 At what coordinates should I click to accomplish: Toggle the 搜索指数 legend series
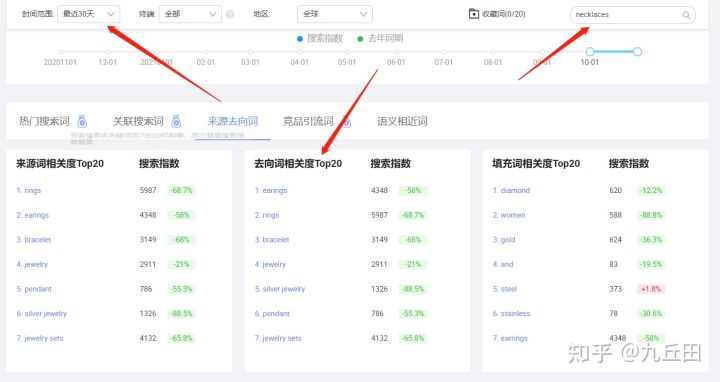[x=320, y=38]
